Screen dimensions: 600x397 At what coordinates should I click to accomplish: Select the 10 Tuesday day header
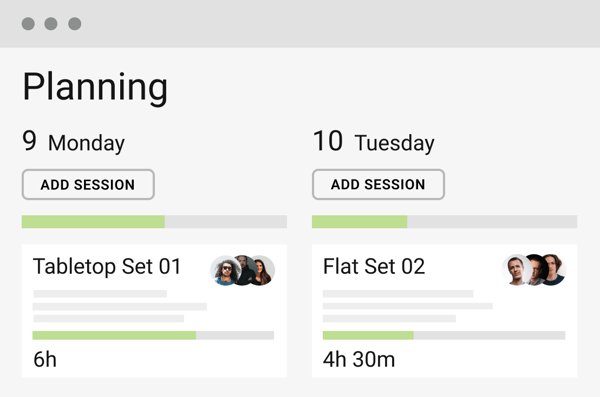point(373,142)
